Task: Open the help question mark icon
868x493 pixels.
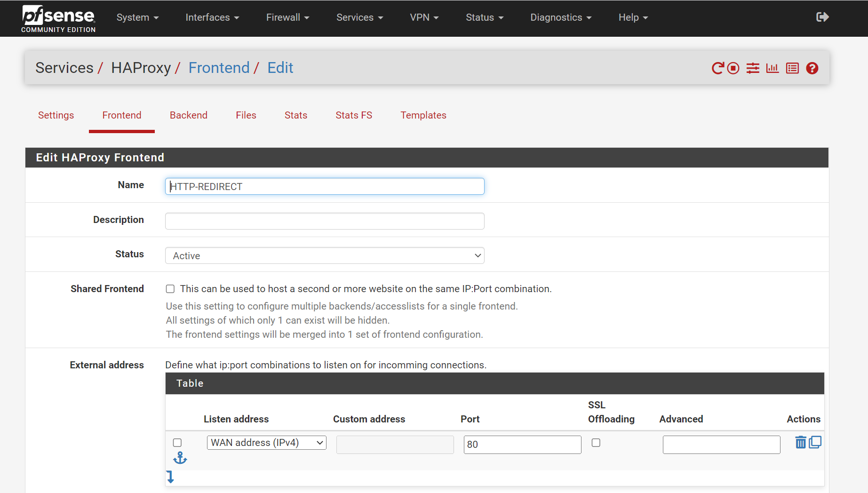Action: click(x=812, y=68)
